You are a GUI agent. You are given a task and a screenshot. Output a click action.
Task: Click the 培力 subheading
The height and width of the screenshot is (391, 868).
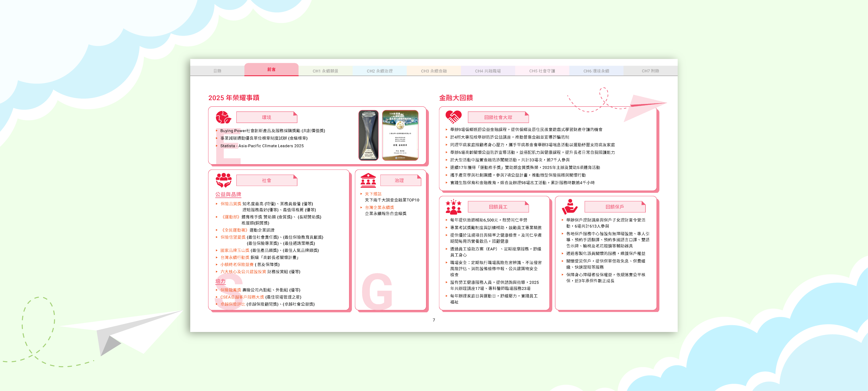click(x=220, y=281)
